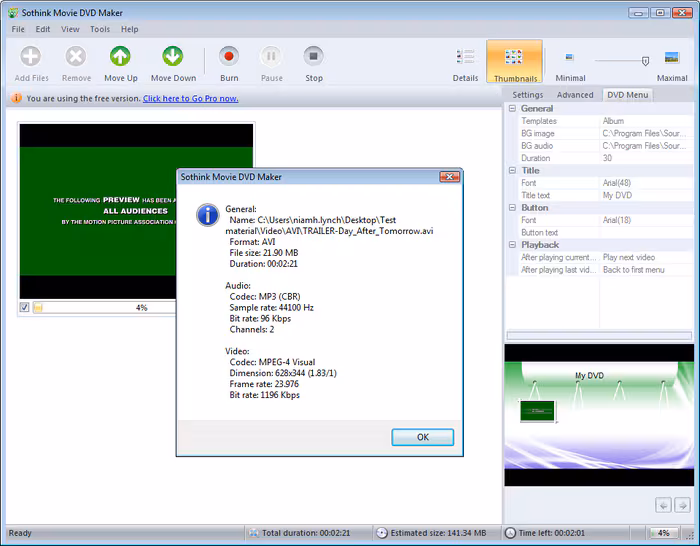Uncheck the video thumbnail checkbox
This screenshot has height=546, width=700.
24,307
